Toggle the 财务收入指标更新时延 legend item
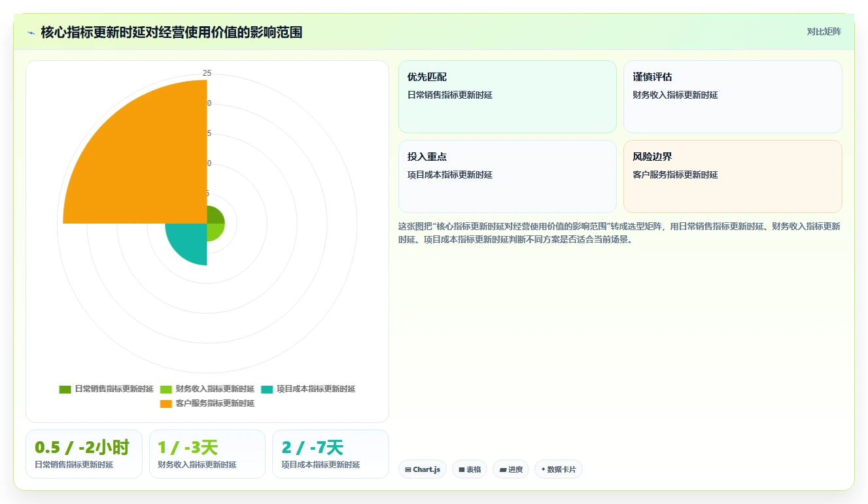Image resolution: width=868 pixels, height=504 pixels. click(207, 389)
